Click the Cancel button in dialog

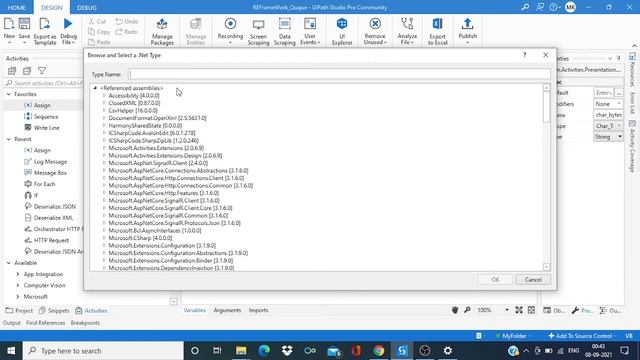pos(533,280)
